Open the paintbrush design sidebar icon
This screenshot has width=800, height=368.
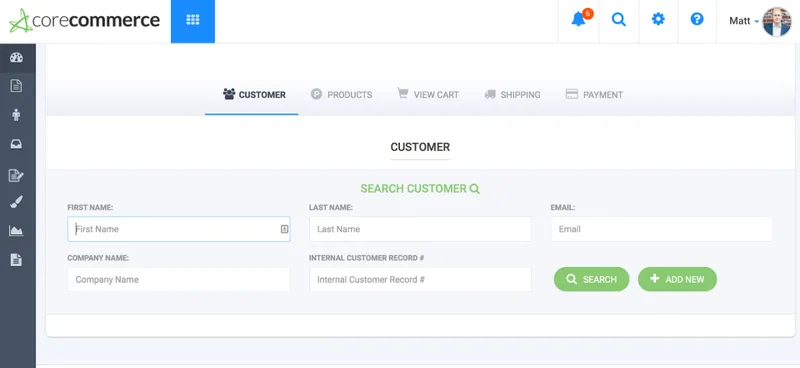click(16, 203)
